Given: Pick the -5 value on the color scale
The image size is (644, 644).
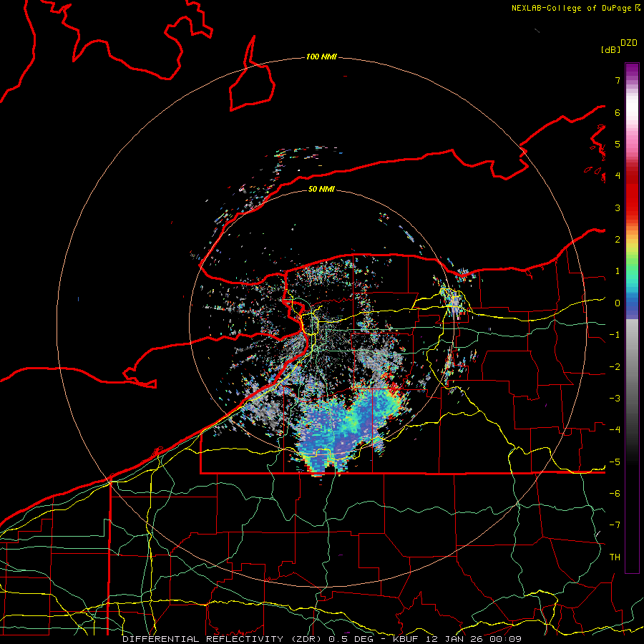Looking at the screenshot, I should [615, 462].
